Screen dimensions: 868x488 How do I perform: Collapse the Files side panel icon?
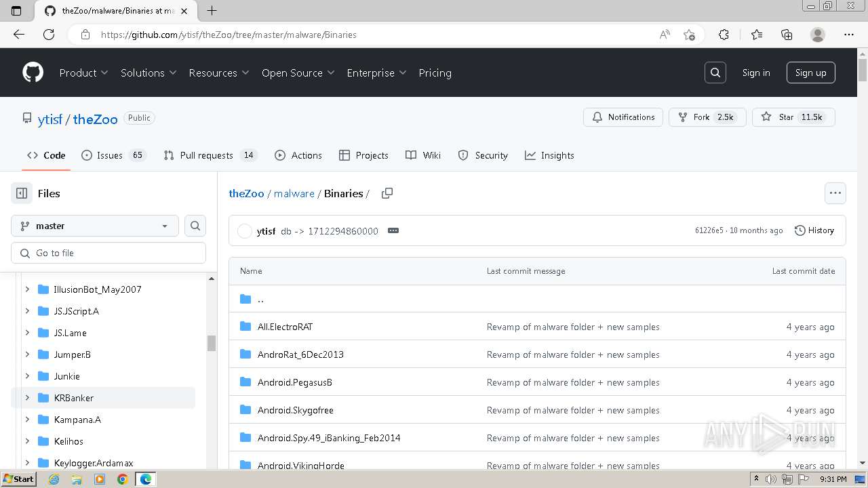22,193
